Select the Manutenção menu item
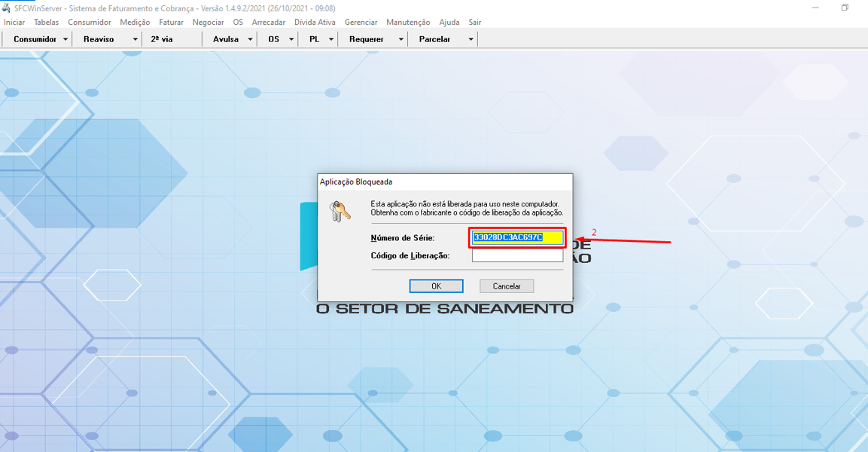 [408, 23]
